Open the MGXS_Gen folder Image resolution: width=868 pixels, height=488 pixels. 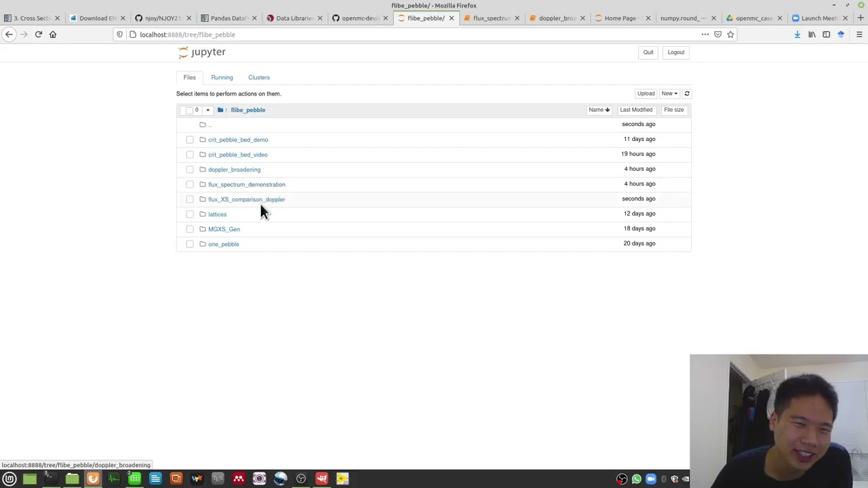[x=224, y=229]
